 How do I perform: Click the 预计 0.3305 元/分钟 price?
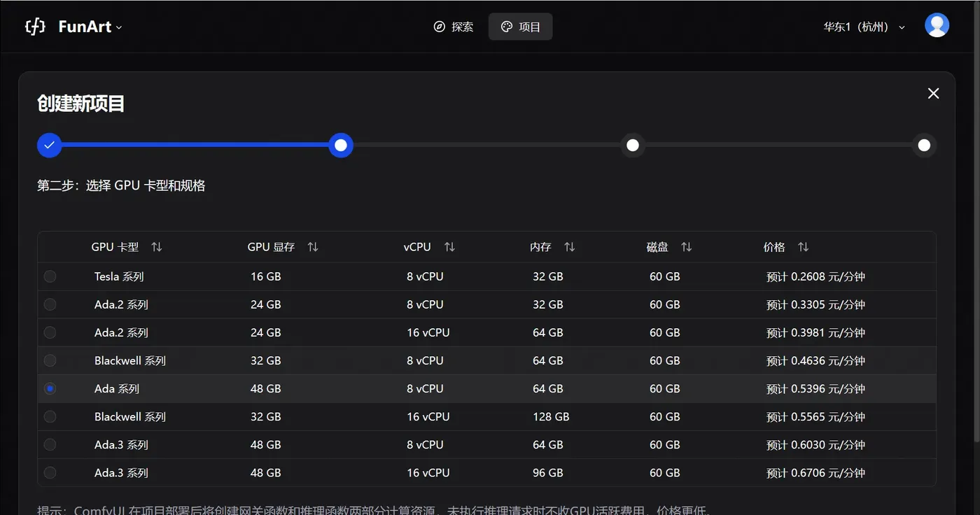click(815, 304)
